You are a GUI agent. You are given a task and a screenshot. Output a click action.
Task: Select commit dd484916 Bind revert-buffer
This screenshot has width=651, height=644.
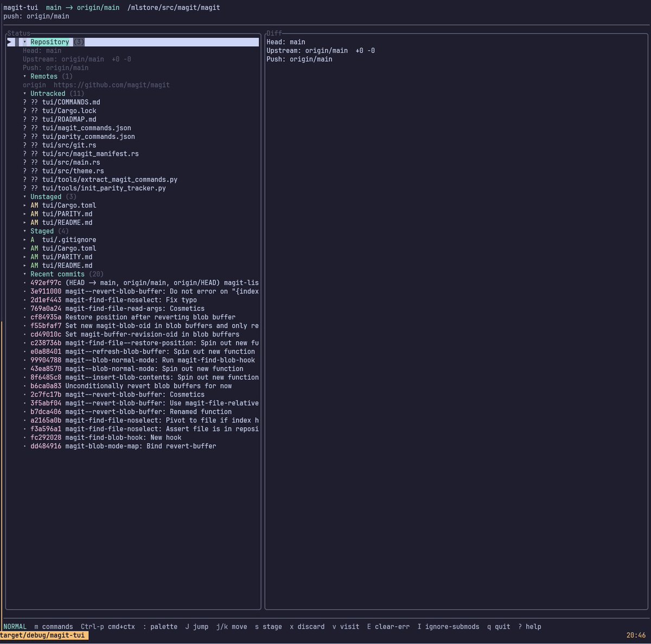(x=119, y=447)
